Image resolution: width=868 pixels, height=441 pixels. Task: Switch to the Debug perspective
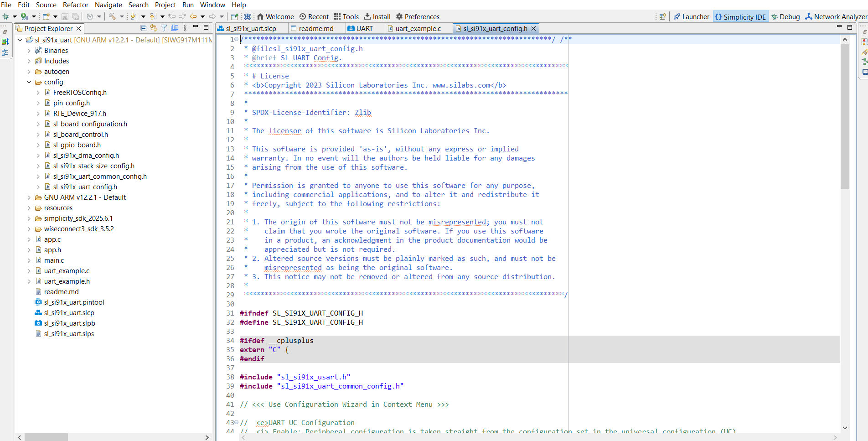tap(785, 16)
